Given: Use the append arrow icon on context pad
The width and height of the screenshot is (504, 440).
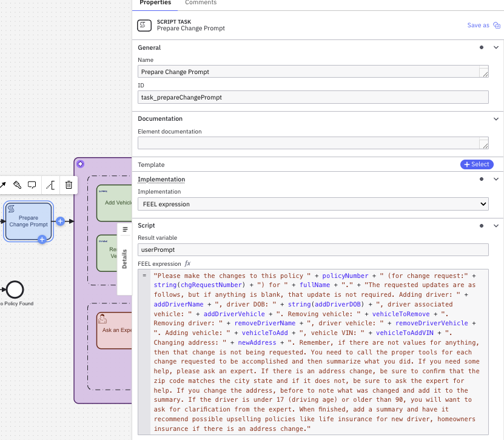Looking at the screenshot, I should pyautogui.click(x=3, y=185).
